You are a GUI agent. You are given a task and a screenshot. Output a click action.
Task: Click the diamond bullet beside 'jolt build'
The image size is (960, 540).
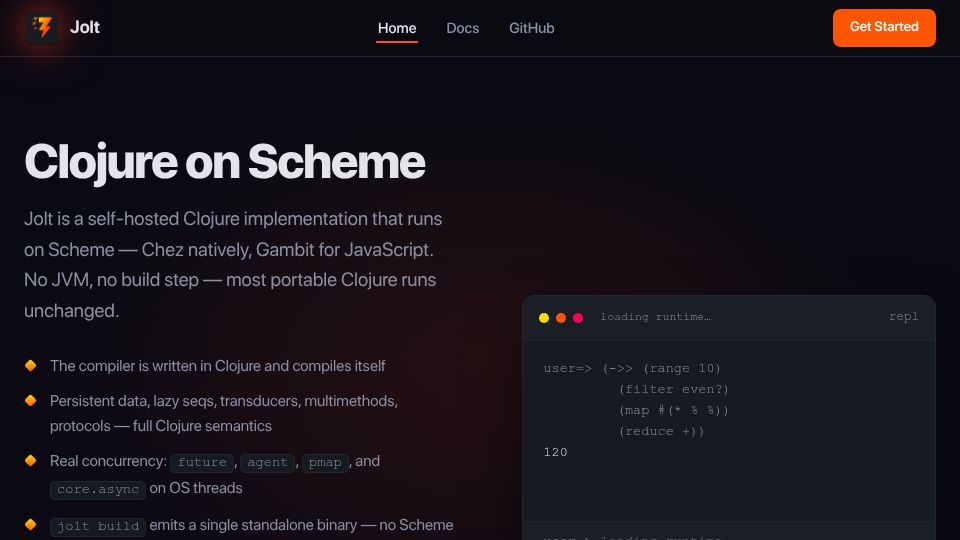(x=30, y=525)
